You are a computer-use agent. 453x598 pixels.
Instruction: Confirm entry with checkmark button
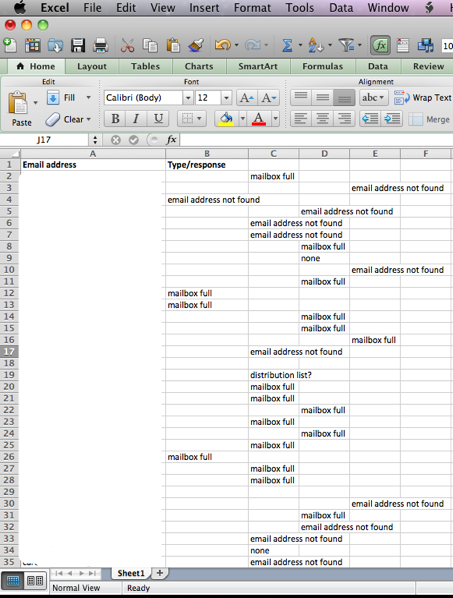coord(133,140)
